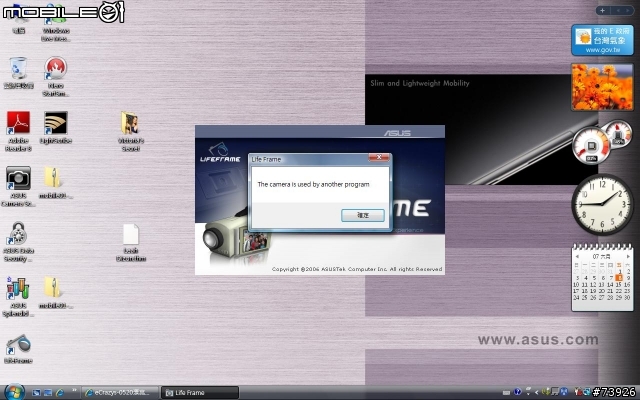Open the Adobe Reader 8 desktop shortcut
This screenshot has height=400, width=640.
pyautogui.click(x=18, y=131)
